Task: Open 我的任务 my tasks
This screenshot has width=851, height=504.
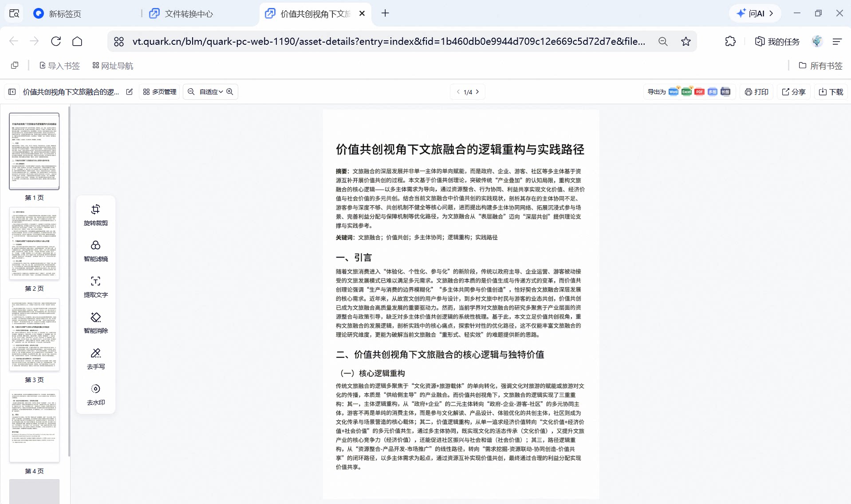Action: pos(777,41)
